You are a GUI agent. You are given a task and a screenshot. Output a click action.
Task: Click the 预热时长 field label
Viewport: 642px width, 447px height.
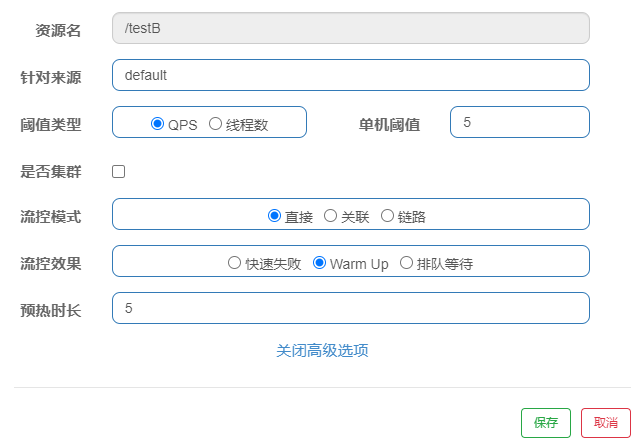point(51,311)
